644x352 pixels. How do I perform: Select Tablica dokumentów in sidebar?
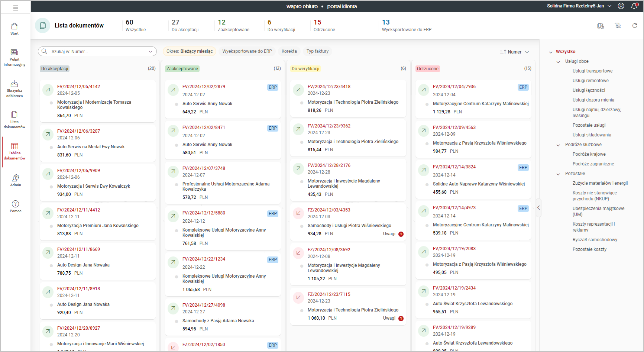click(x=14, y=151)
